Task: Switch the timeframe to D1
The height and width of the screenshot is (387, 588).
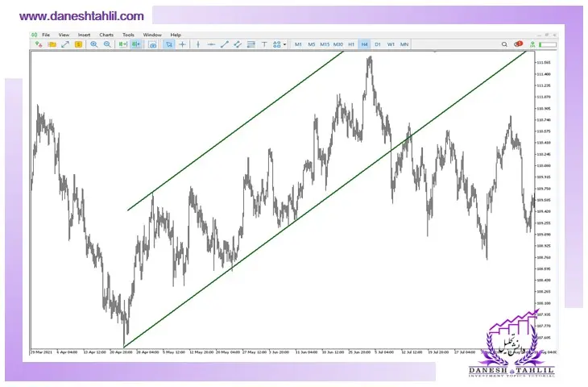Action: (378, 44)
